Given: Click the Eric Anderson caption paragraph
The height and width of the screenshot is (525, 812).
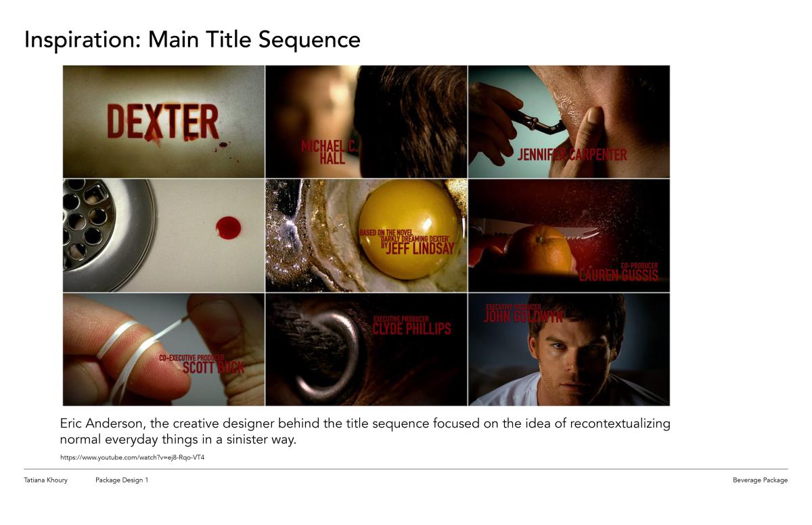Looking at the screenshot, I should [365, 432].
